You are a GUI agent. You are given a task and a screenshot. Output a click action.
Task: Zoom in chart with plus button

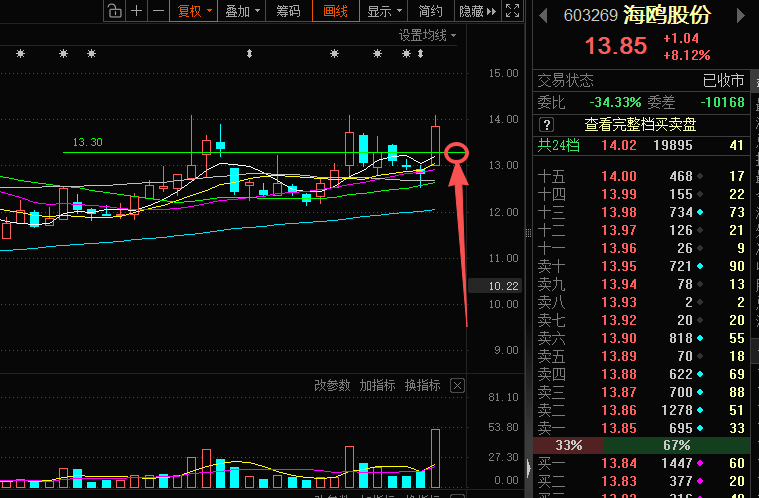point(137,11)
